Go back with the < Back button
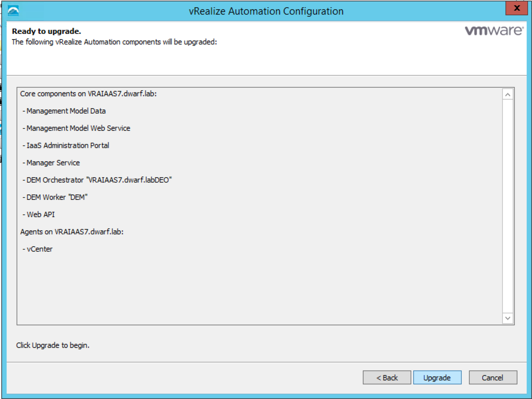This screenshot has width=532, height=399. [x=387, y=377]
